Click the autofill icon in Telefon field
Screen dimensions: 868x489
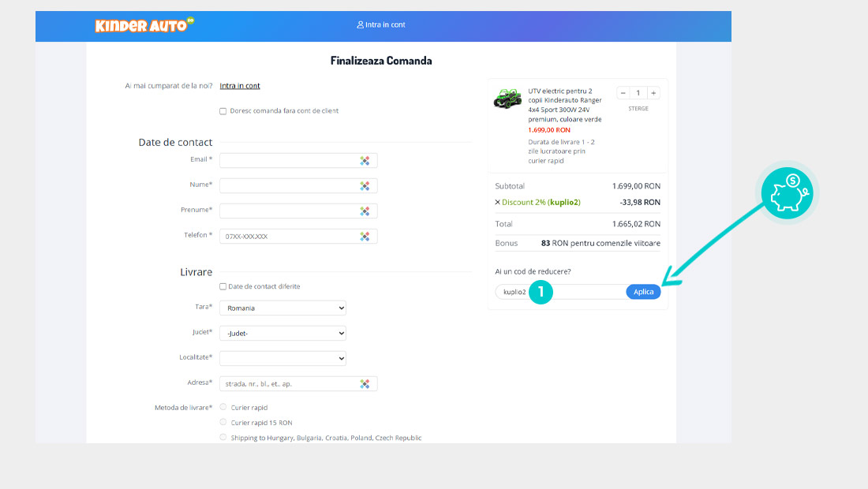point(365,237)
